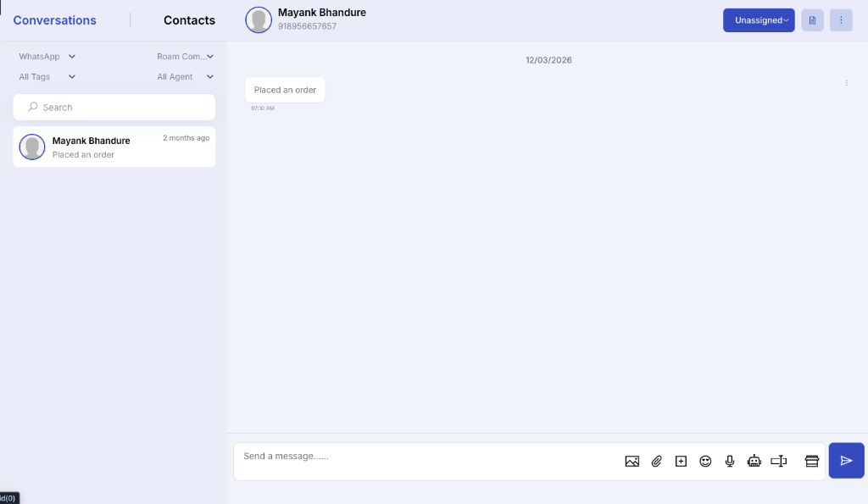Open the Unassigned agent dropdown
Image resolution: width=868 pixels, height=504 pixels.
(759, 20)
